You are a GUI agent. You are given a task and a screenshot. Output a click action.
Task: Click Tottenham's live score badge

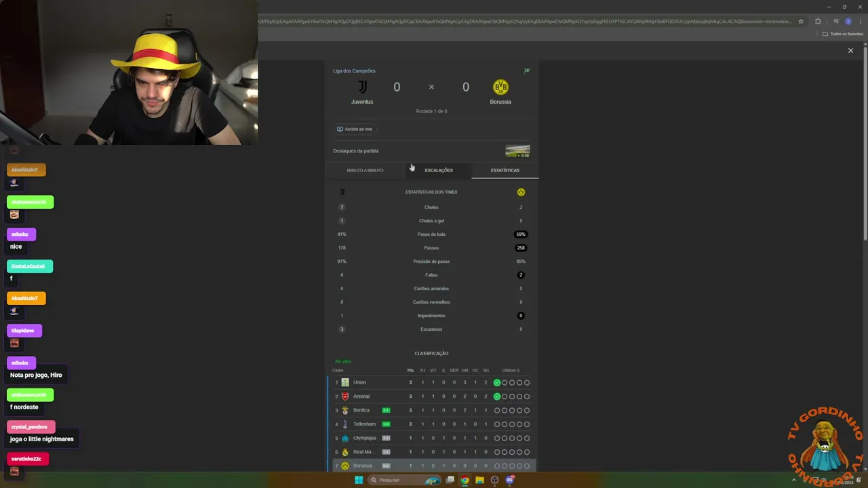(x=386, y=424)
